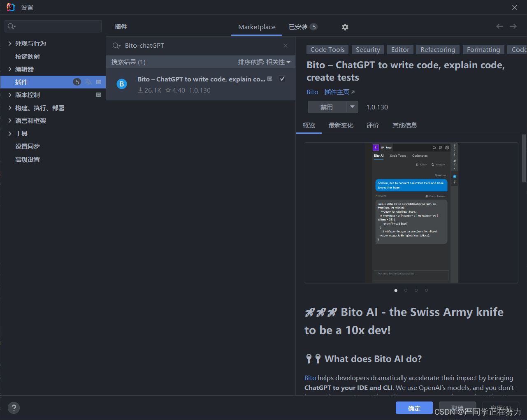This screenshot has width=527, height=420.
Task: Select 按键映射 settings item
Action: (28, 56)
